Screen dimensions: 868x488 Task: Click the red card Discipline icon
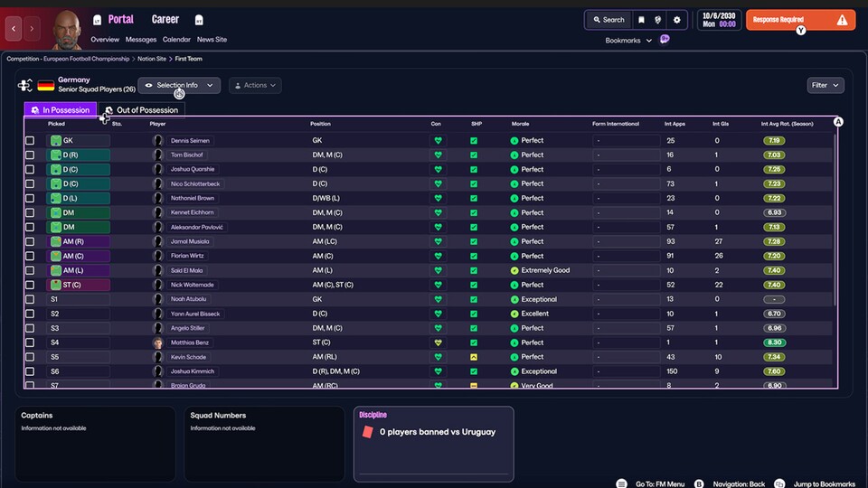pos(368,432)
